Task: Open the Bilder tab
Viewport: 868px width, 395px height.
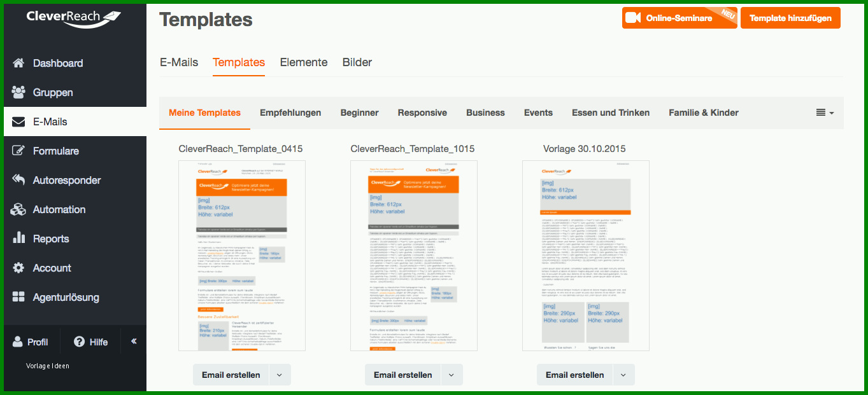Action: pos(357,62)
